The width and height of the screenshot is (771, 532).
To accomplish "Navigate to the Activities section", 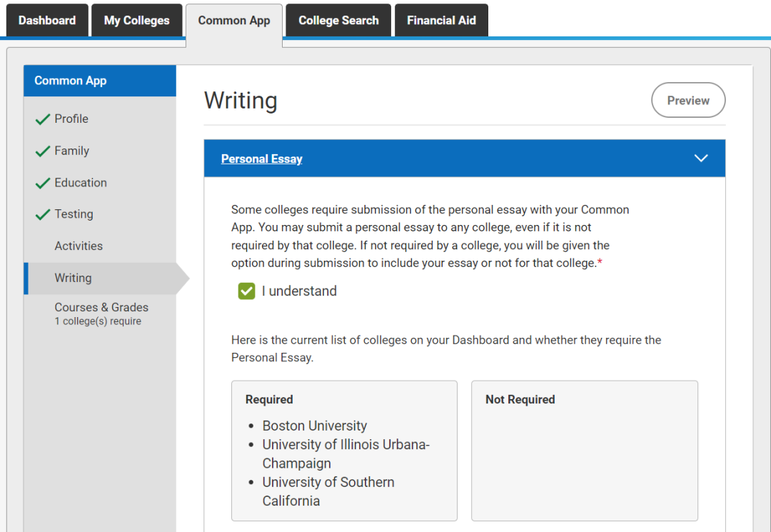I will point(79,246).
